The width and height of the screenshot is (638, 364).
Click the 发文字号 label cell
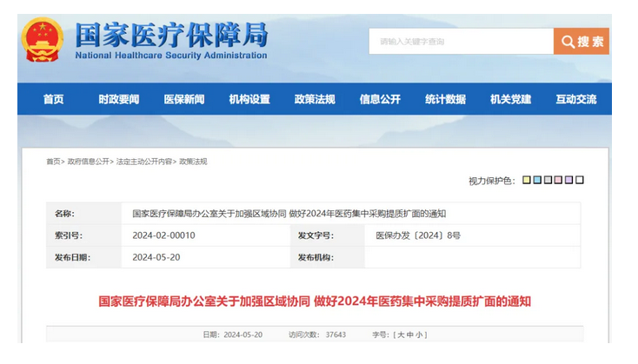(327, 235)
